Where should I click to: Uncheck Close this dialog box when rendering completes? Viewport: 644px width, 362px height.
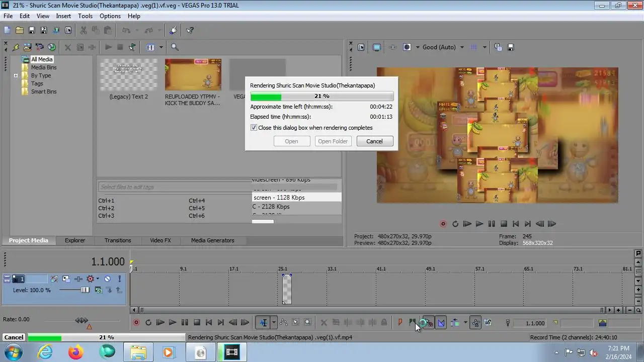(254, 128)
